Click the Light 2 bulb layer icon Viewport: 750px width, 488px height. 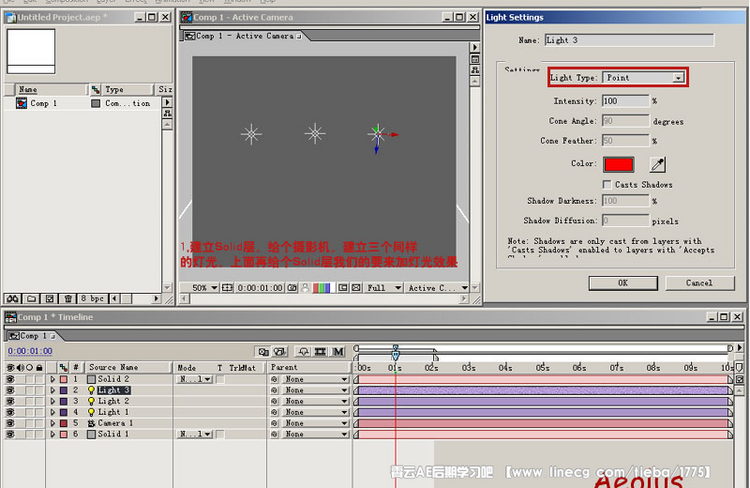(91, 401)
